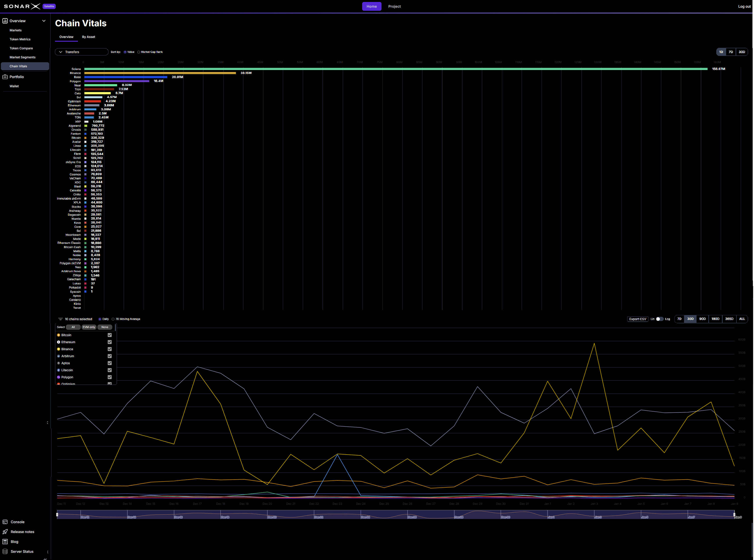Viewport: 754px width, 560px height.
Task: Click the Solana green bar
Action: (x=396, y=69)
